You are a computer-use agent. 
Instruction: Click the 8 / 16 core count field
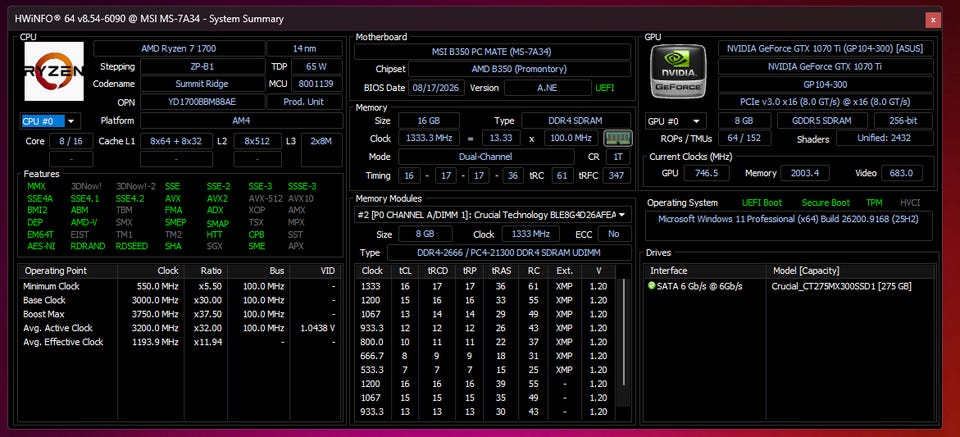click(x=71, y=141)
